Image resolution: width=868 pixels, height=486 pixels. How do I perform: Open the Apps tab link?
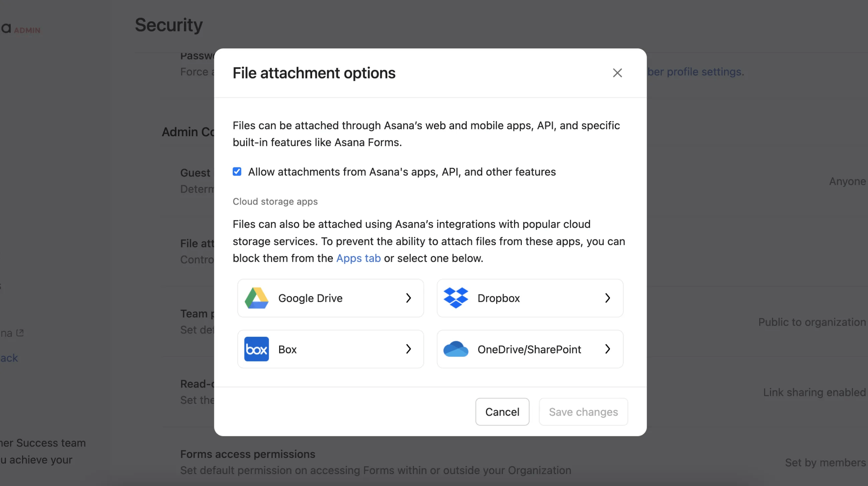[x=358, y=258]
